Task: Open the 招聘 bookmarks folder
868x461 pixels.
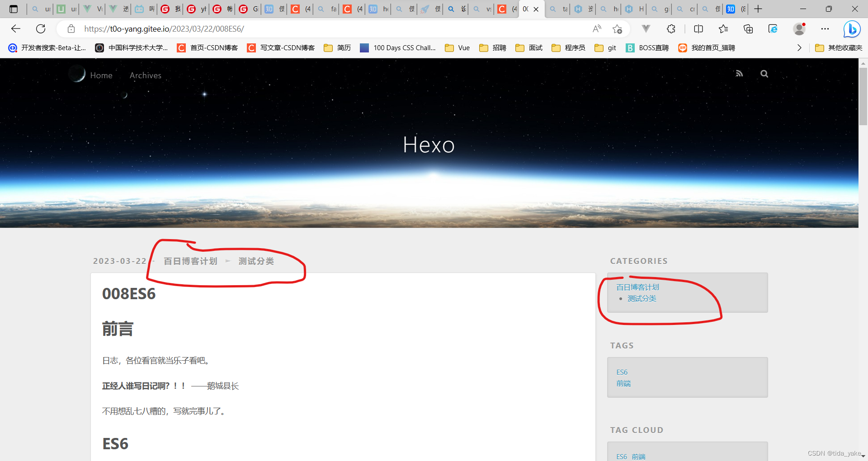Action: (493, 48)
